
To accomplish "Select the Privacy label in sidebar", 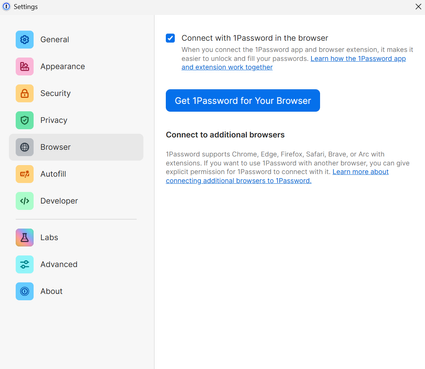I will tap(54, 120).
